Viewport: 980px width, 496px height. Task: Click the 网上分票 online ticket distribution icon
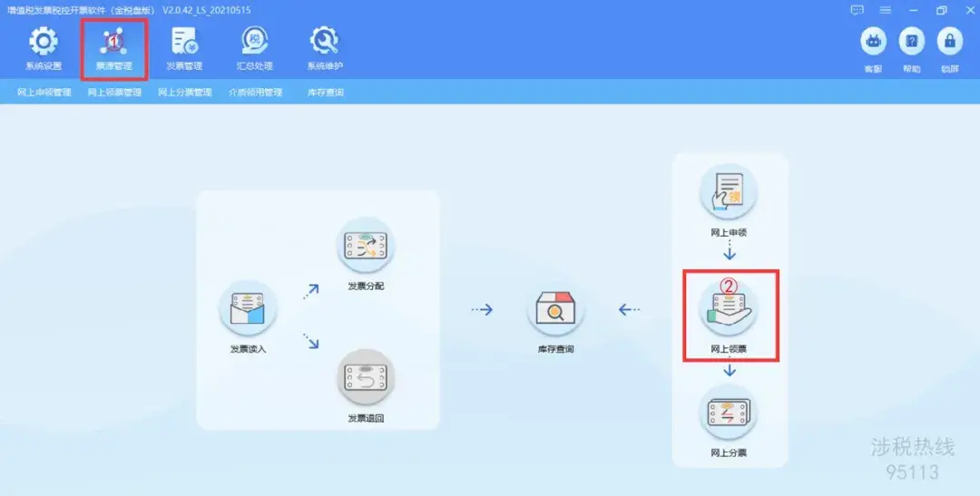click(728, 413)
